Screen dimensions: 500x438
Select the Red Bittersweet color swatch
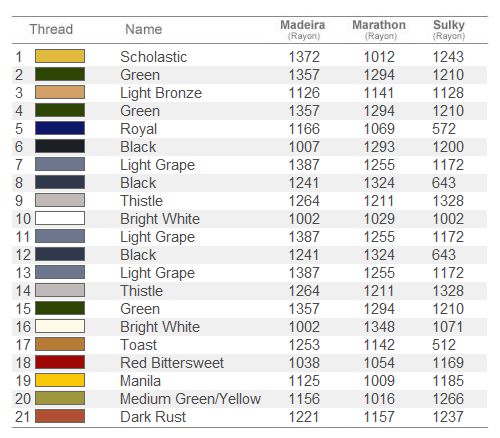pos(60,362)
